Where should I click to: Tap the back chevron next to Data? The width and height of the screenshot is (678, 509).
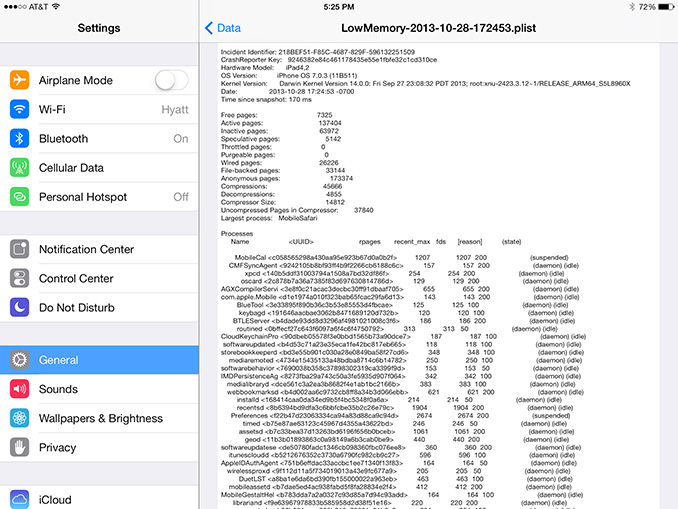(x=209, y=28)
